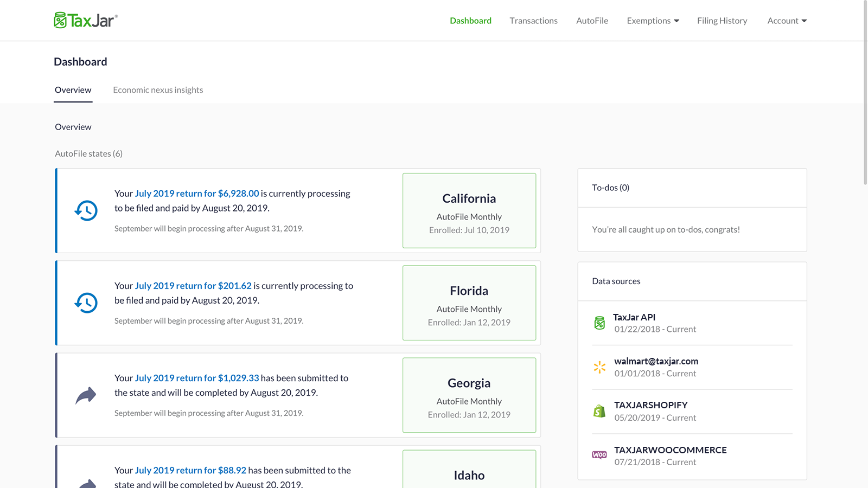
Task: Open July 2019 return for $6,928.00
Action: point(197,194)
